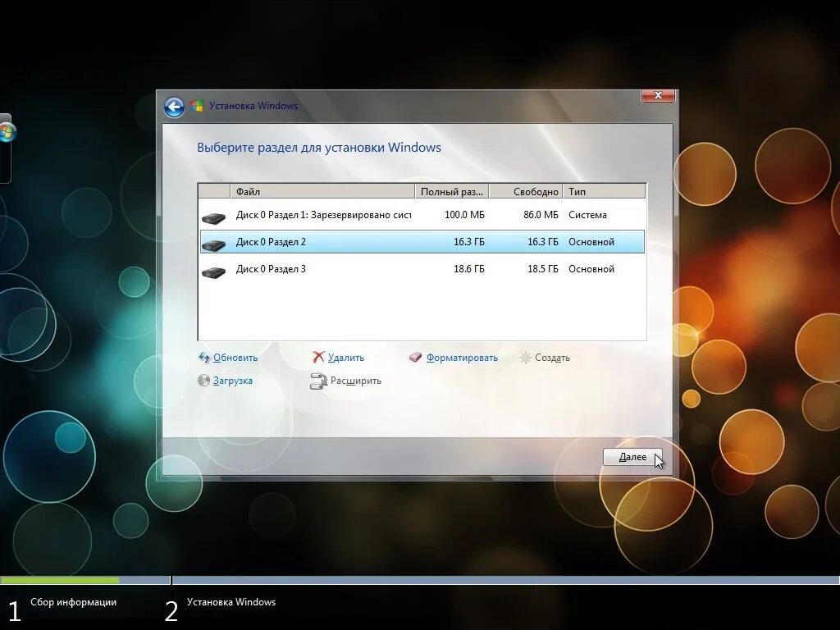Click the Windows logo in the title bar
Screen dimensions: 840x630
196,106
